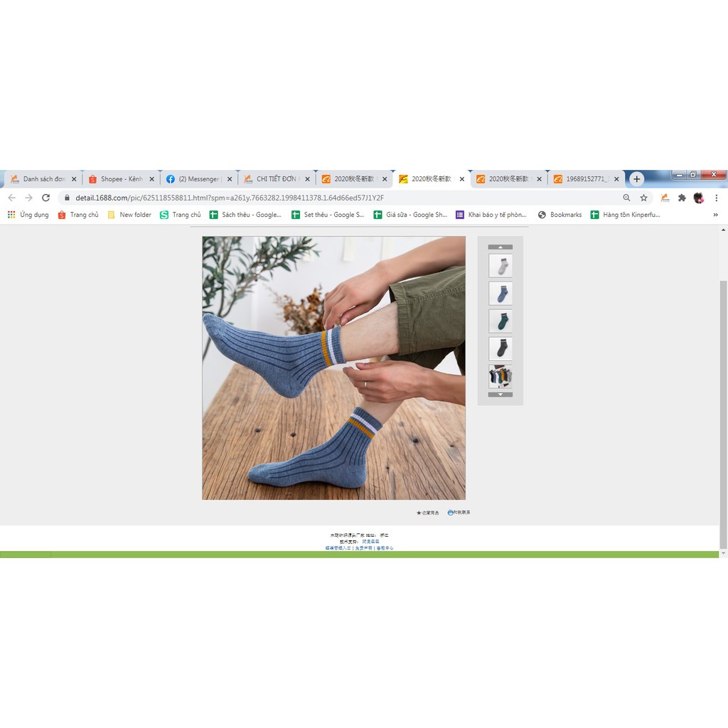Reload the current page

coord(46,198)
